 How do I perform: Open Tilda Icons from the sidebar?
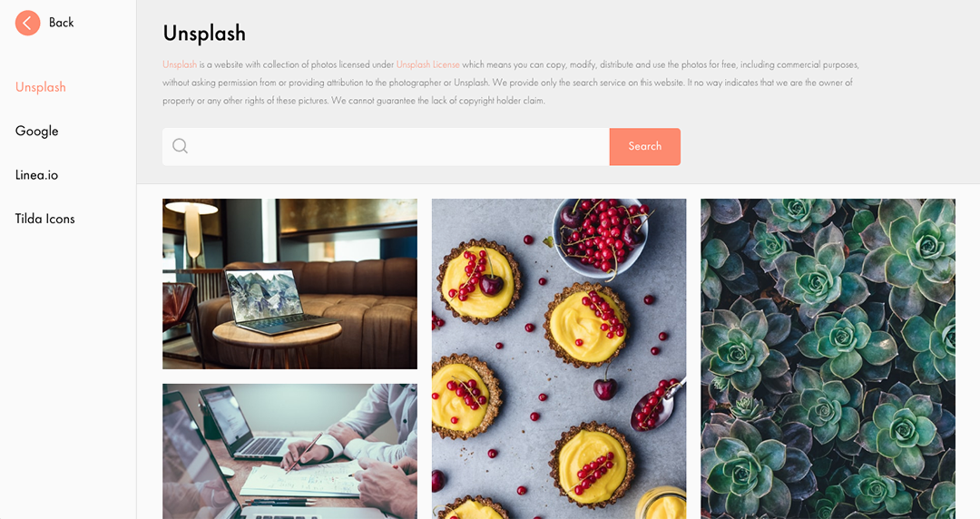pos(45,219)
